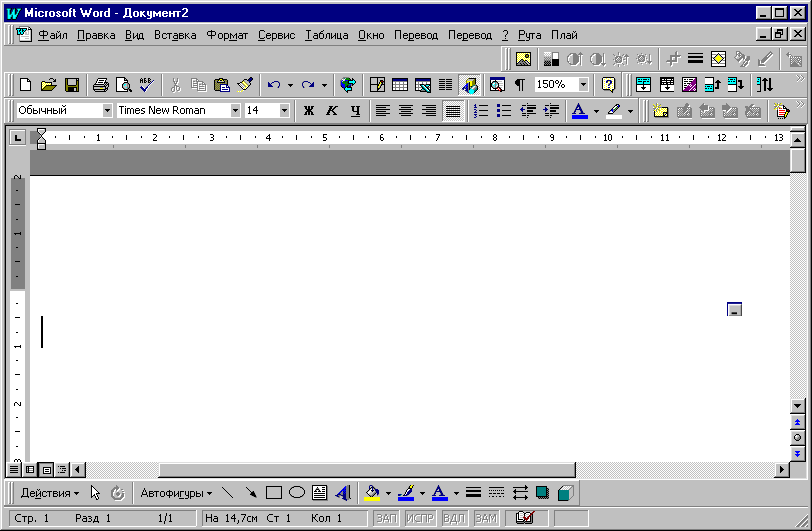Click the ЗАМ overtype indicator
This screenshot has width=812, height=531.
click(486, 518)
